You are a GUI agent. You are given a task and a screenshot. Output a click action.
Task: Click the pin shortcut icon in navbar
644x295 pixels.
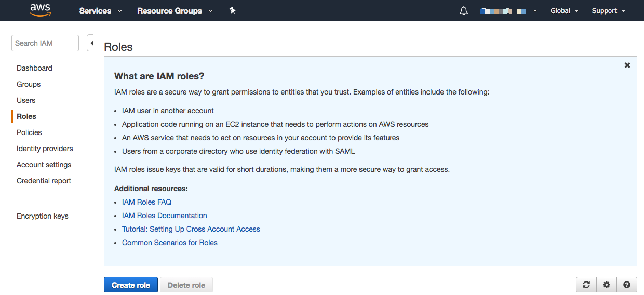[232, 10]
